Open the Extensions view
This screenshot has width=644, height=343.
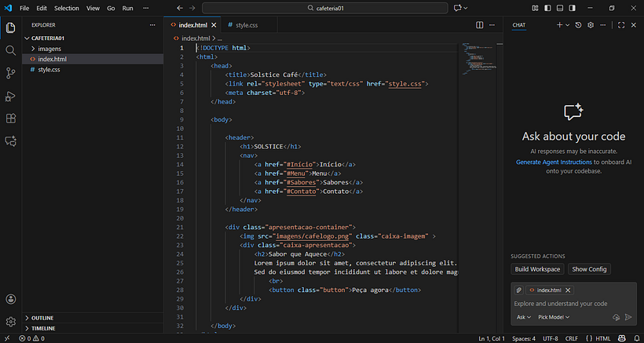click(x=11, y=119)
